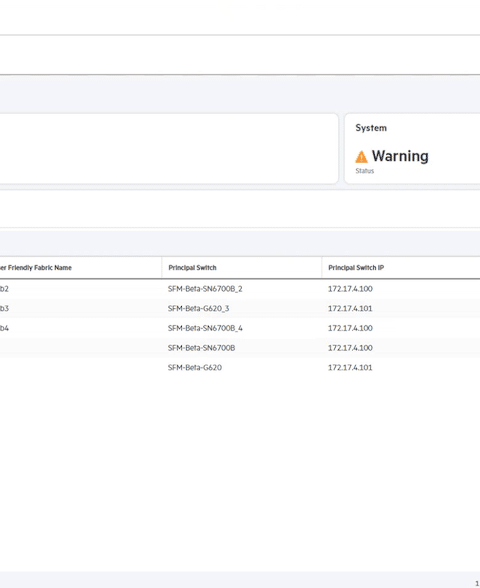This screenshot has height=588, width=480.
Task: Click the Status label under Warning
Action: pos(364,171)
